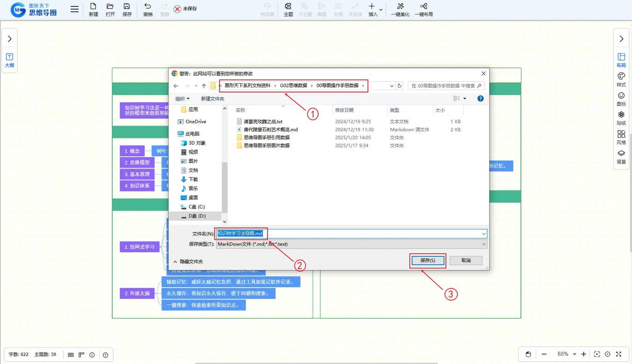
Task: Open the 保存类型 file type dropdown
Action: coord(484,244)
